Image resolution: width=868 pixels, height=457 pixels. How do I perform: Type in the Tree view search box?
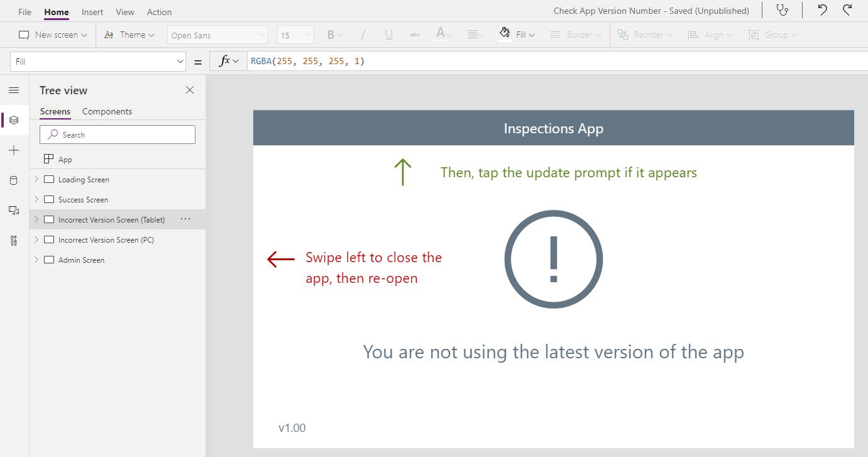point(117,135)
